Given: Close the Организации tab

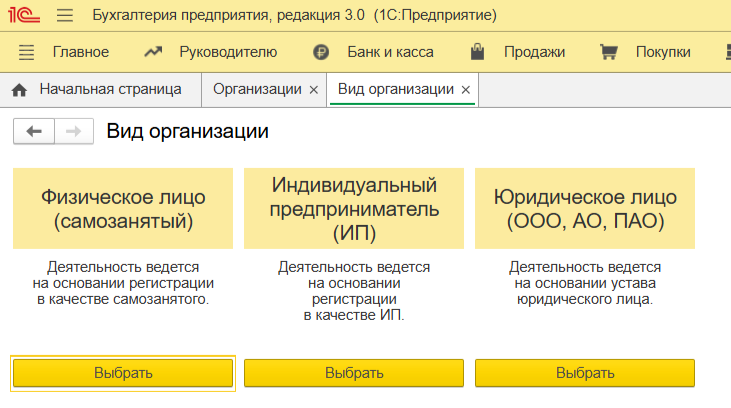Looking at the screenshot, I should point(314,90).
